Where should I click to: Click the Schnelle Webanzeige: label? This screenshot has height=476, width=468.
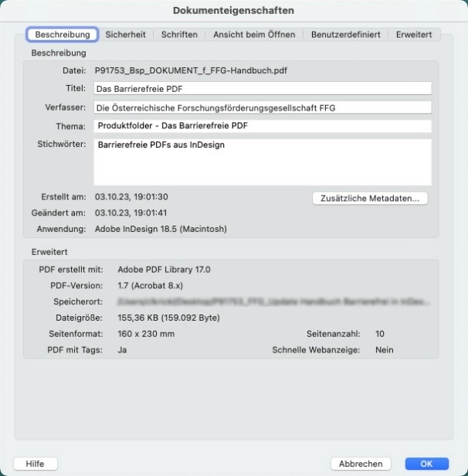316,350
